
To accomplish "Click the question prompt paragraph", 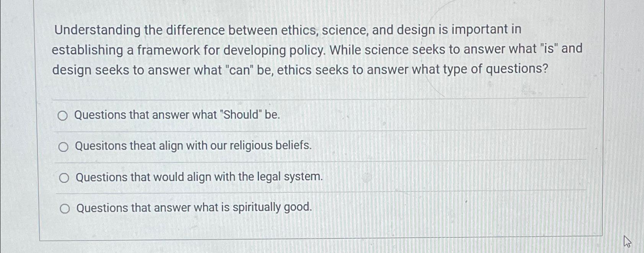I will pyautogui.click(x=318, y=50).
